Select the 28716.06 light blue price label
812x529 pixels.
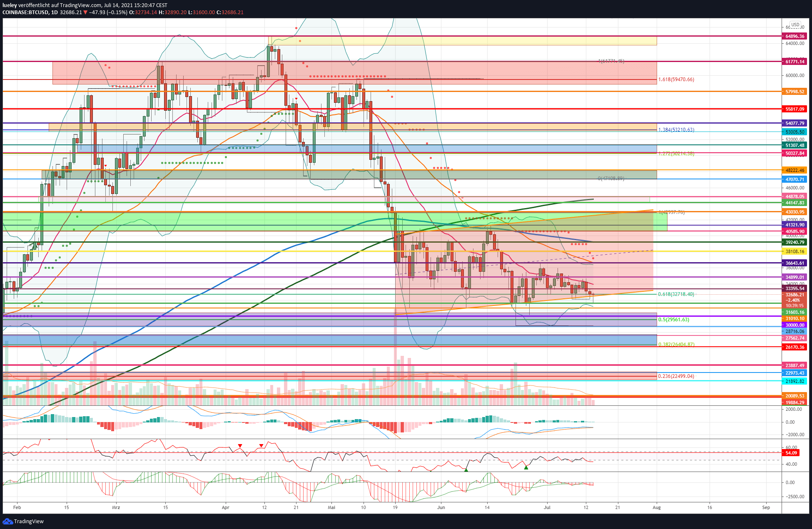(795, 331)
